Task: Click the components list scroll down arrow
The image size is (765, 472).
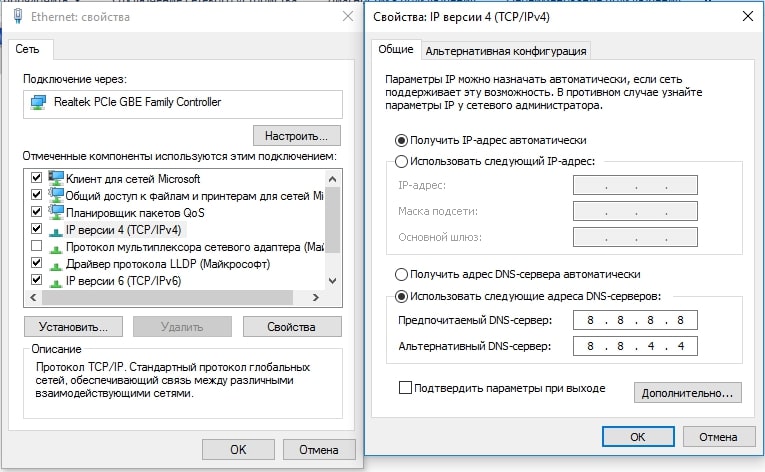Action: [333, 281]
